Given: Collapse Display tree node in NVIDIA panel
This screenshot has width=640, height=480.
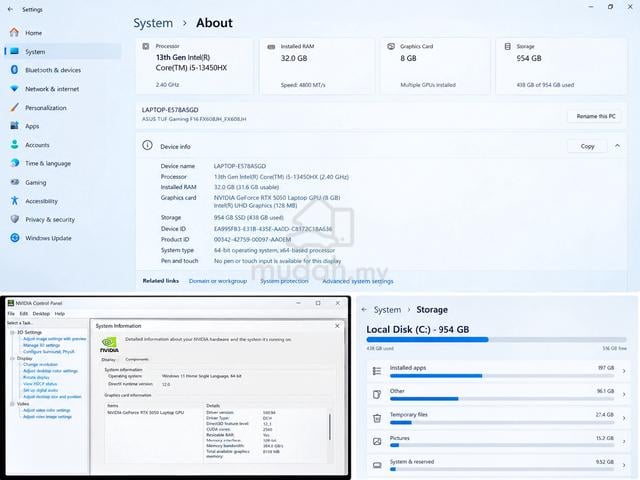Looking at the screenshot, I should click(x=12, y=358).
